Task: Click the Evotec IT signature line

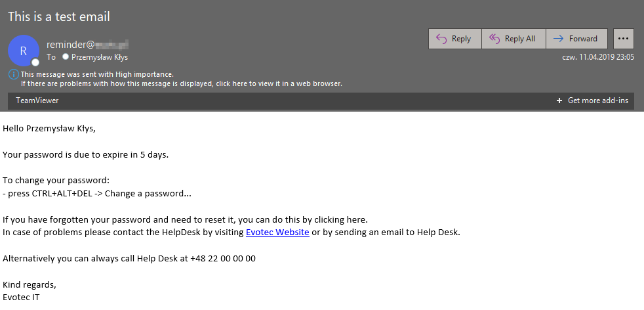Action: tap(22, 297)
